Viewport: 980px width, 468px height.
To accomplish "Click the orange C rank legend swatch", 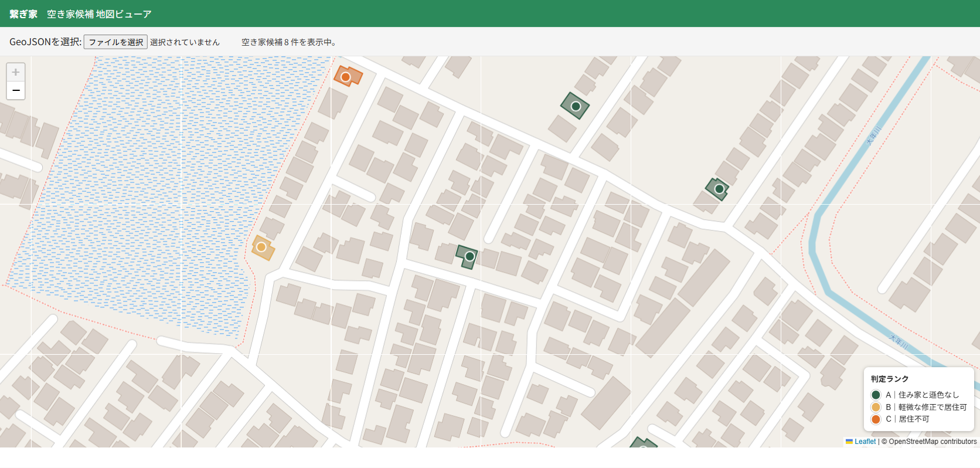I will (876, 419).
